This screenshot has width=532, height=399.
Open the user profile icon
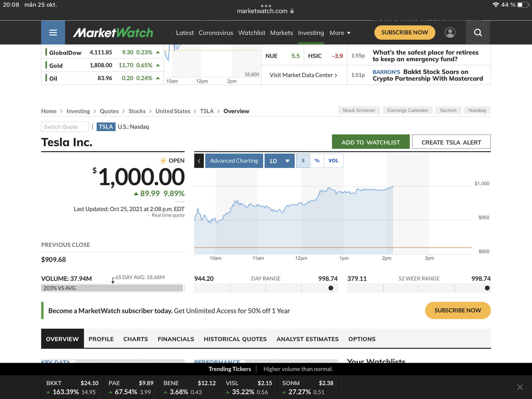450,33
